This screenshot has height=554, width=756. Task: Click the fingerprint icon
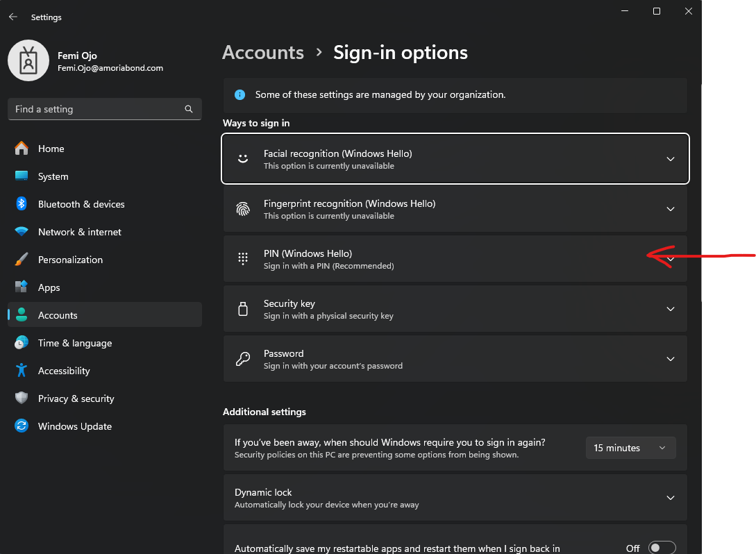click(x=243, y=209)
